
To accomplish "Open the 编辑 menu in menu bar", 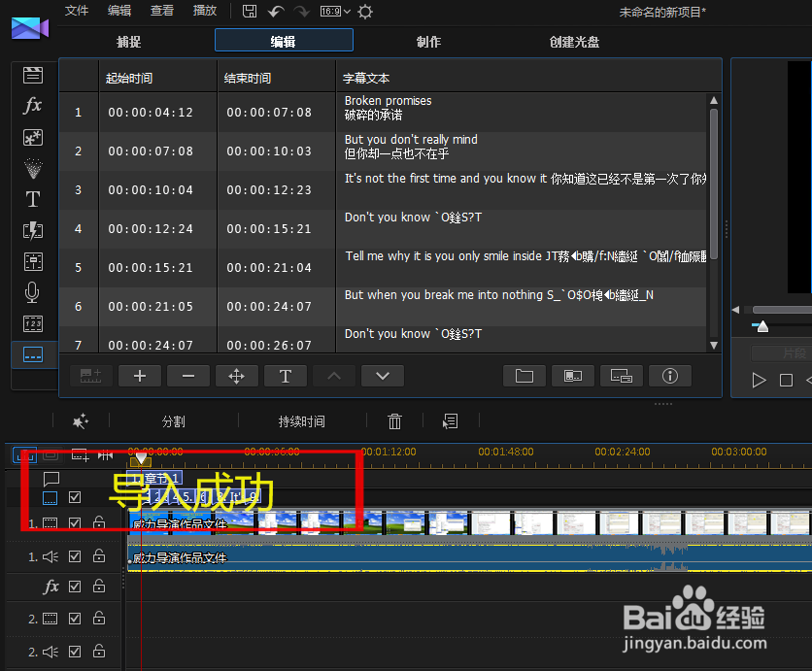I will coord(119,11).
